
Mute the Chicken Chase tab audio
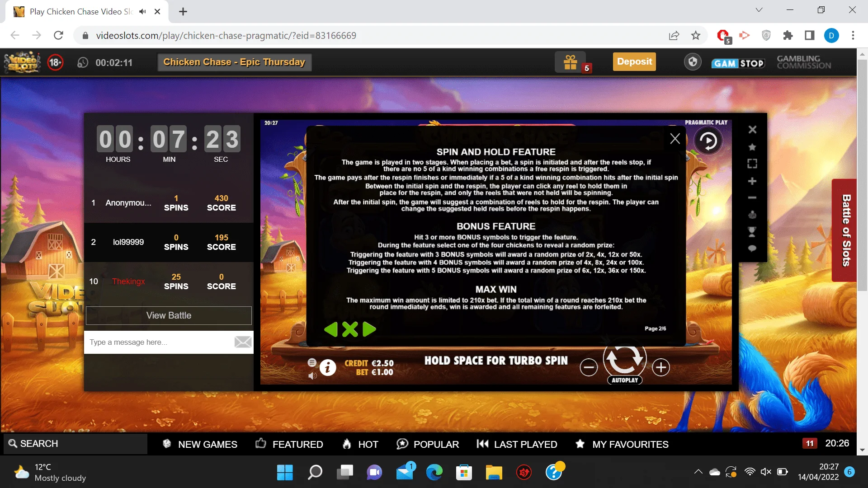142,12
